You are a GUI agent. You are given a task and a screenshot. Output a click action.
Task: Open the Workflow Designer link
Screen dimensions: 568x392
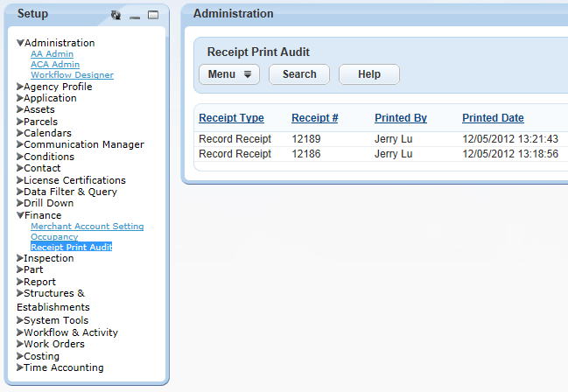72,75
